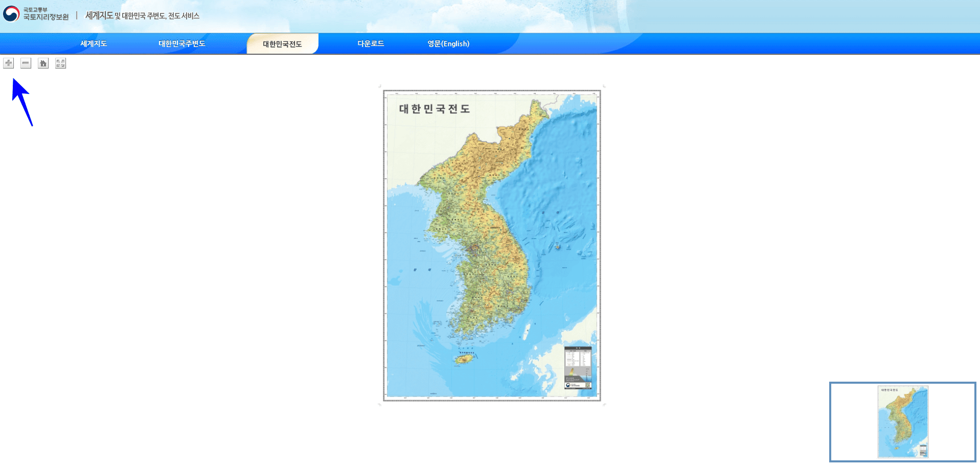Screen dimensions: 980x467
Task: Click header text 세계지도 및 대한민국 주변도, 전도 서비스
Action: coord(142,16)
